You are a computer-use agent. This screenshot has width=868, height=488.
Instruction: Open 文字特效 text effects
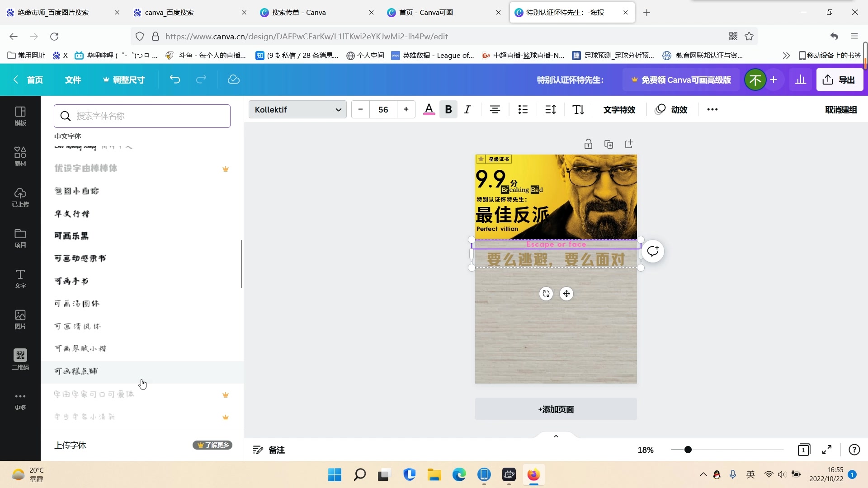[x=619, y=109]
